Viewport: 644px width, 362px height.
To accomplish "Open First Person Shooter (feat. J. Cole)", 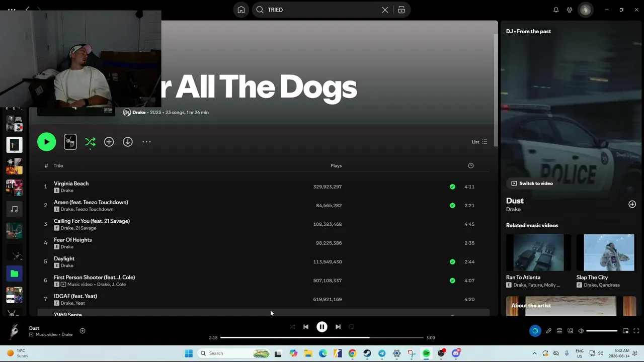I will (95, 277).
